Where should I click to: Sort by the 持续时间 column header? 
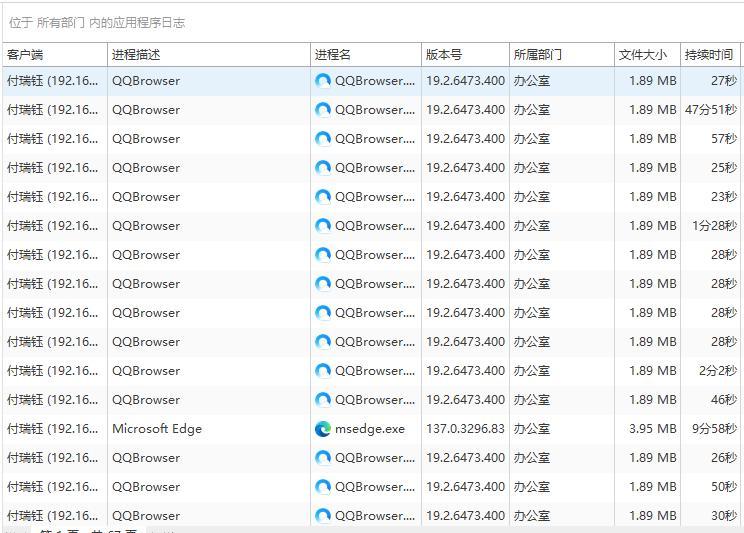[x=710, y=55]
